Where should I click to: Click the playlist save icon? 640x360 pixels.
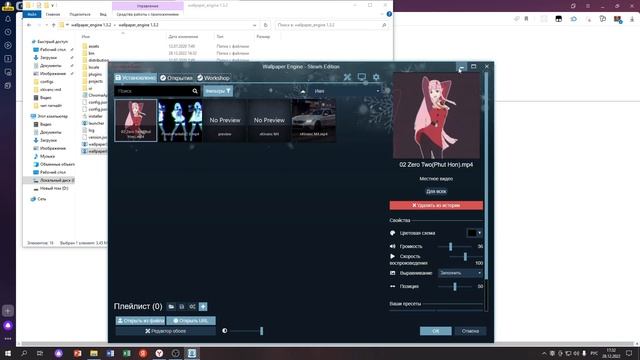click(x=182, y=307)
